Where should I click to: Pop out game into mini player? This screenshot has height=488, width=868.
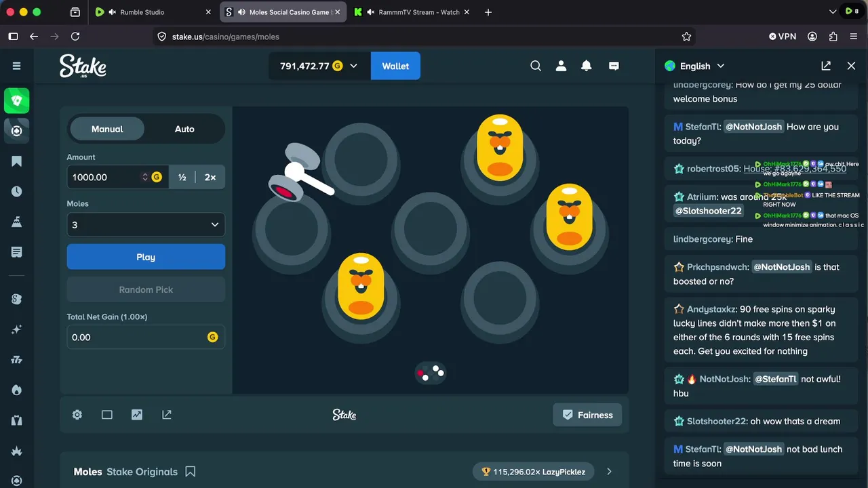click(x=167, y=415)
